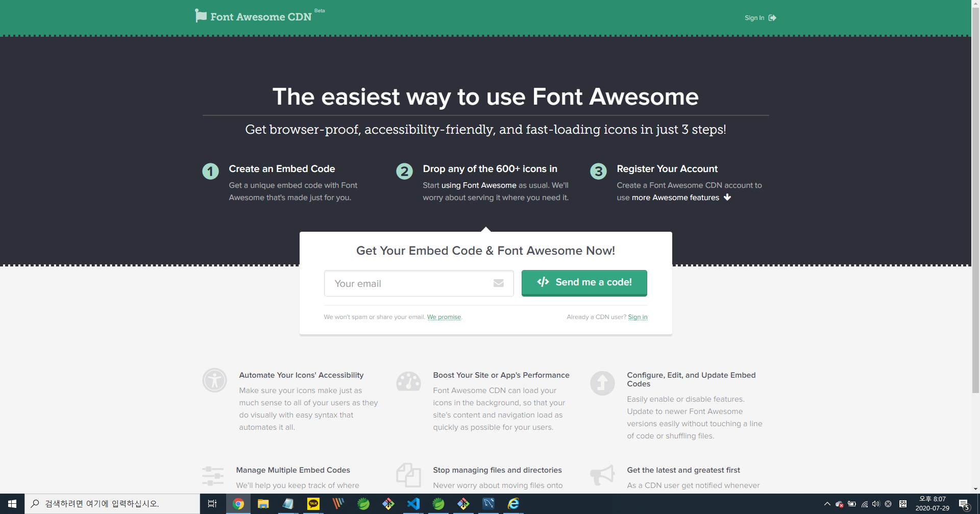Click the volume speaker tray icon

point(876,504)
